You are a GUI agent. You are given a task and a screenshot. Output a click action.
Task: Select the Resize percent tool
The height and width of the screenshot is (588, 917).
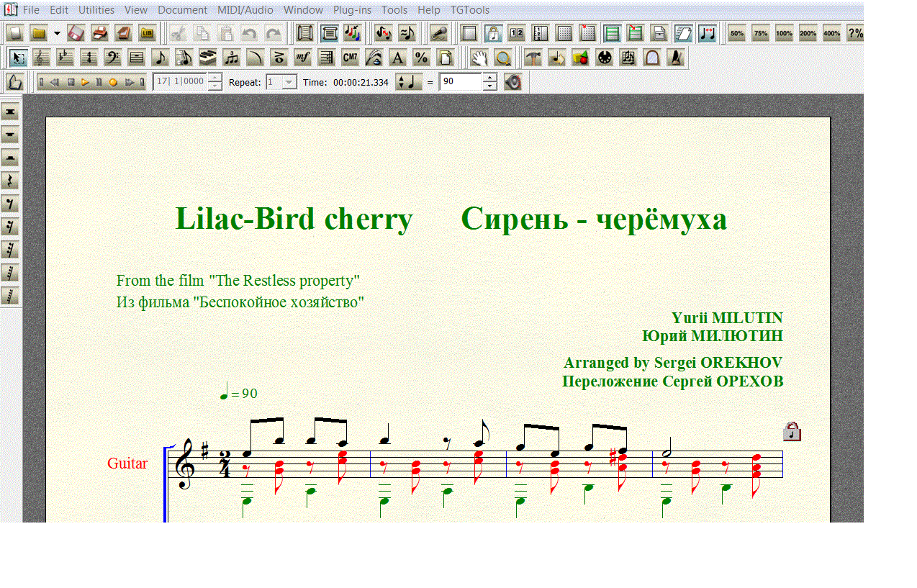(x=421, y=58)
